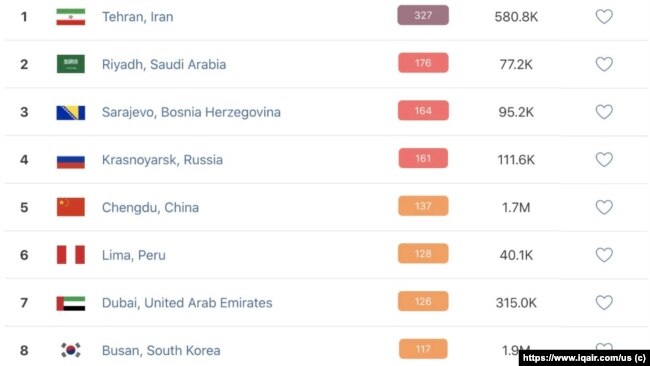This screenshot has width=650, height=366.
Task: Open the Krasnoyarsk, Russia city page
Action: tap(162, 160)
